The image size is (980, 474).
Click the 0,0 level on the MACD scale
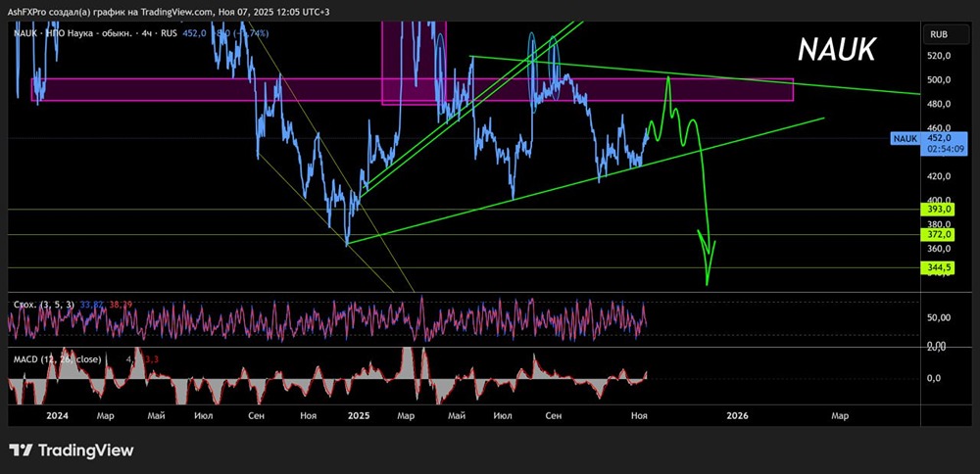(x=935, y=378)
